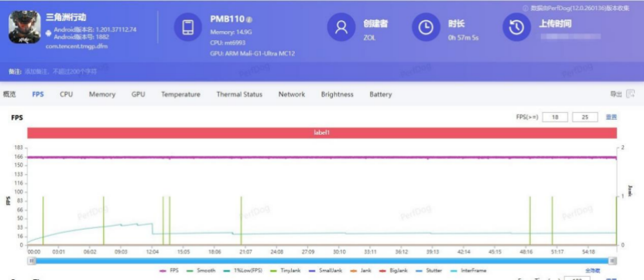The width and height of the screenshot is (644, 280).
Task: Click the hide-all link beside legend
Action: [x=593, y=271]
